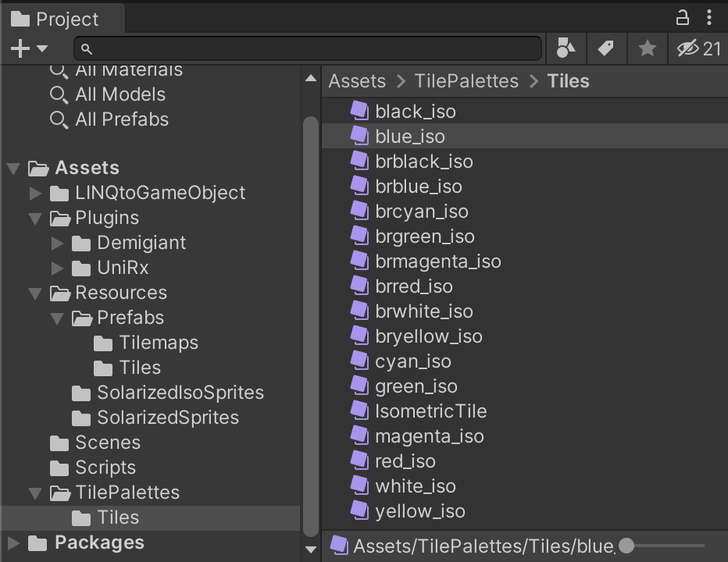Collapse the Plugins folder arrow
728x562 pixels.
[35, 218]
